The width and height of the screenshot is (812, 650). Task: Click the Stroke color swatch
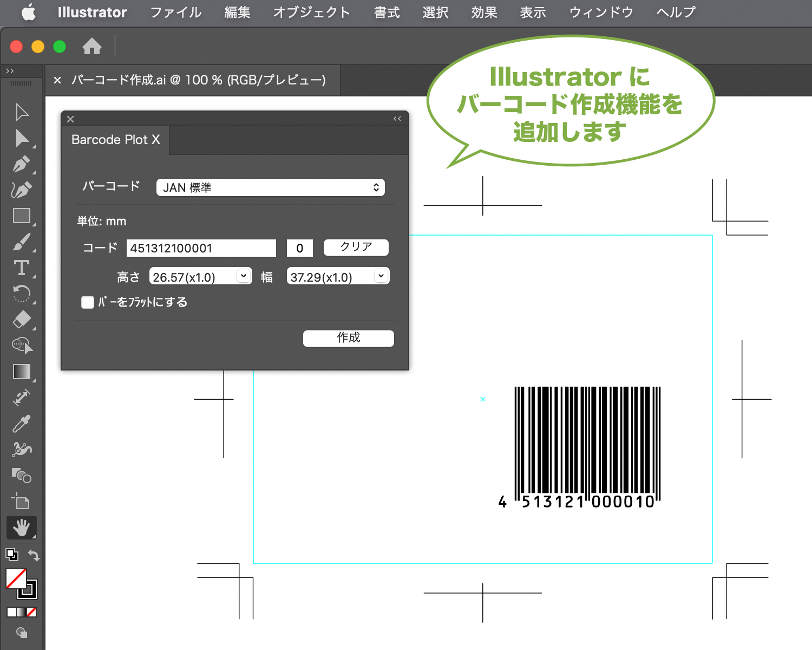click(x=31, y=593)
